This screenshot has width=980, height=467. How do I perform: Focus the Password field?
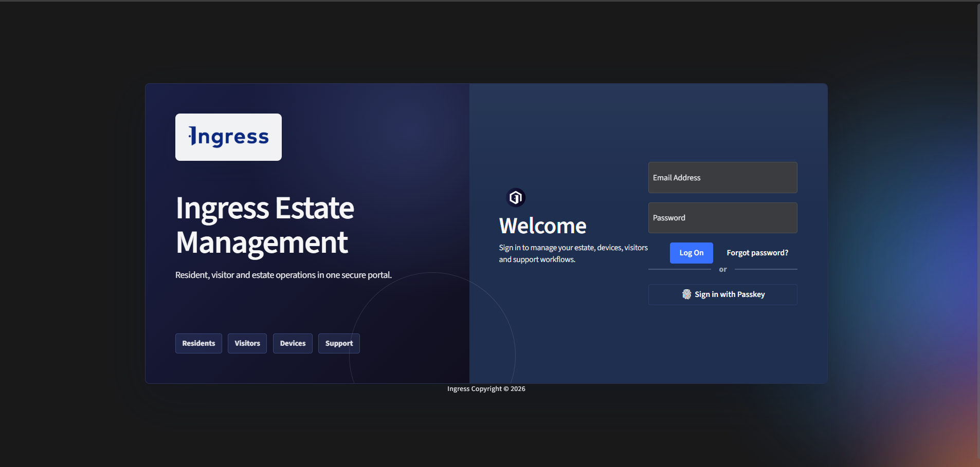pos(722,218)
